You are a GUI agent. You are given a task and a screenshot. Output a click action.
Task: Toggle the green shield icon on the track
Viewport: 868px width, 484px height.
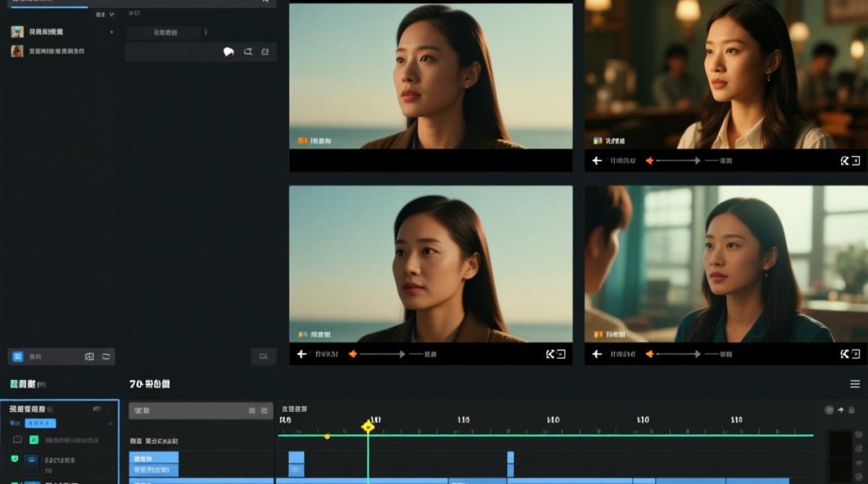[15, 459]
